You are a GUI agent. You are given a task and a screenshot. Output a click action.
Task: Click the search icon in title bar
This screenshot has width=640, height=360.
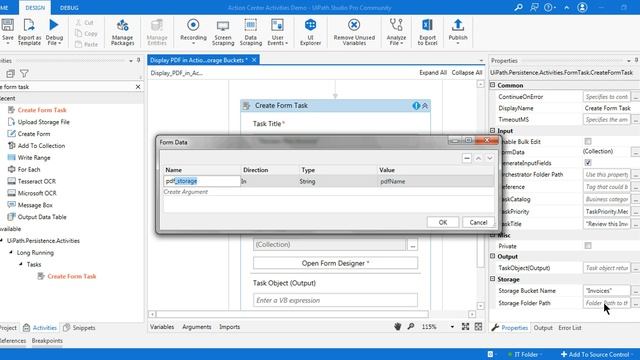click(x=518, y=7)
